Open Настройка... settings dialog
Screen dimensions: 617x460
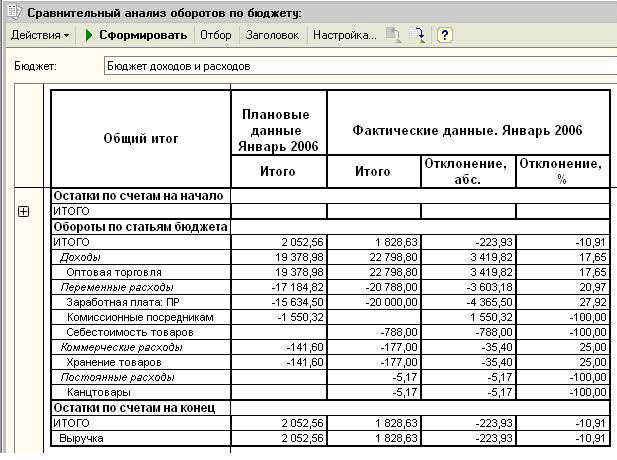(345, 35)
